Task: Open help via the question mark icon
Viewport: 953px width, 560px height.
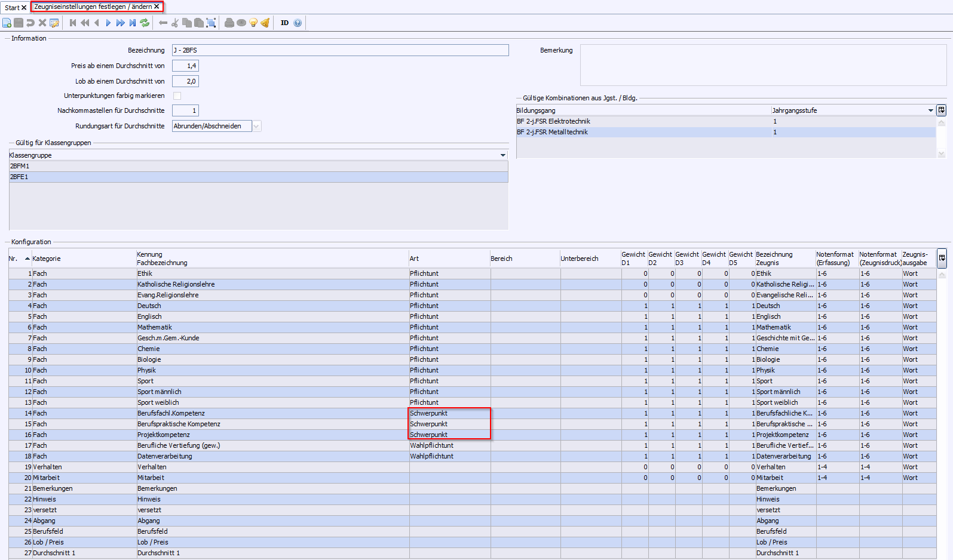Action: 298,23
